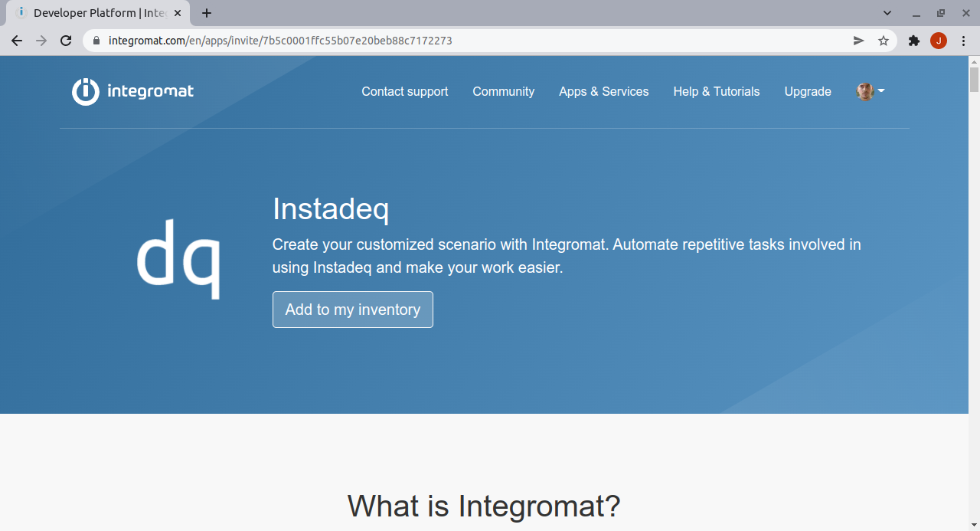Open Help & Tutorials menu item
The height and width of the screenshot is (531, 980).
[x=717, y=91]
